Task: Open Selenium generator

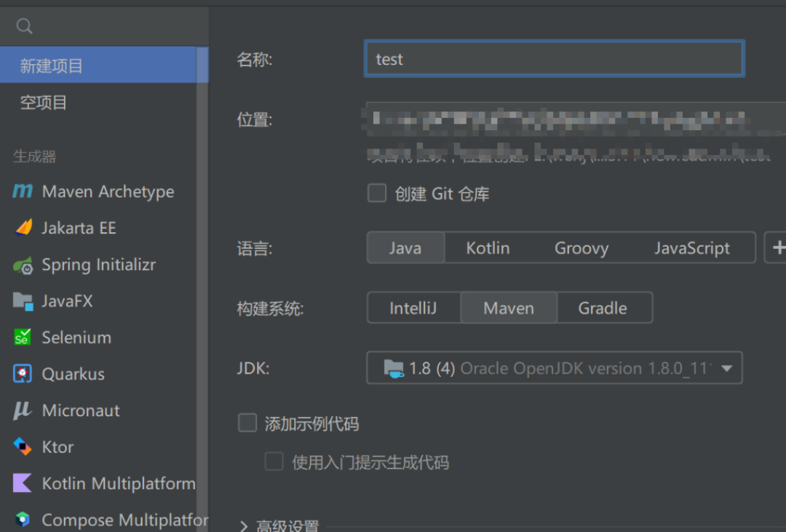Action: (x=98, y=338)
